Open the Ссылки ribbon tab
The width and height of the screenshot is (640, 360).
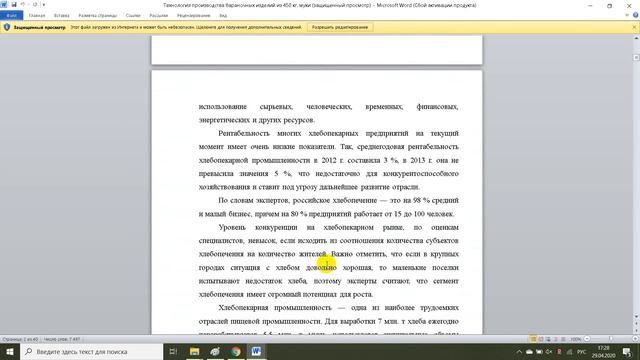(133, 16)
